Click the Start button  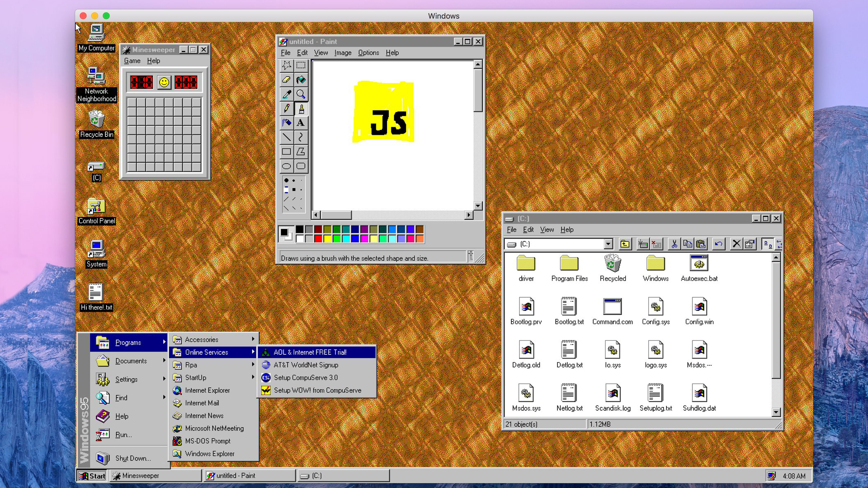[92, 476]
